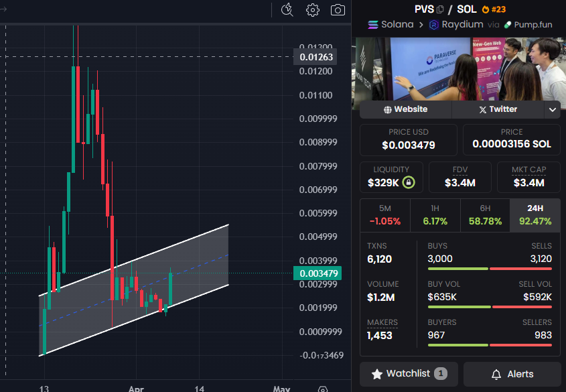The width and height of the screenshot is (566, 392).
Task: Open Alerts for this token
Action: 512,374
